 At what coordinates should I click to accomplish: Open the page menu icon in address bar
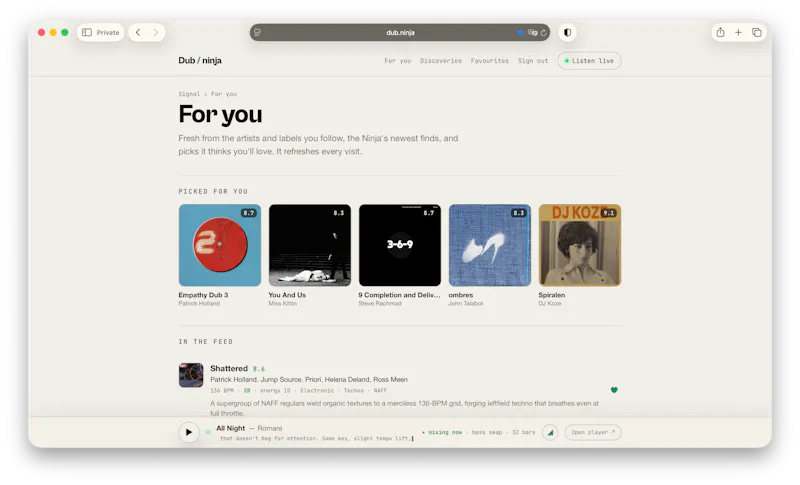point(257,32)
